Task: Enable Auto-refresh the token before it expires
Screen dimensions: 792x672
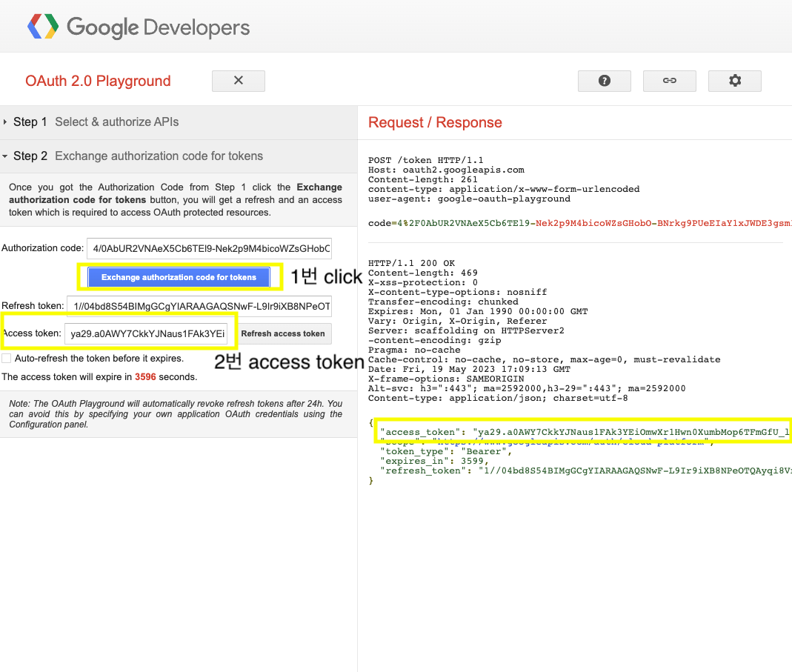Action: click(x=7, y=359)
